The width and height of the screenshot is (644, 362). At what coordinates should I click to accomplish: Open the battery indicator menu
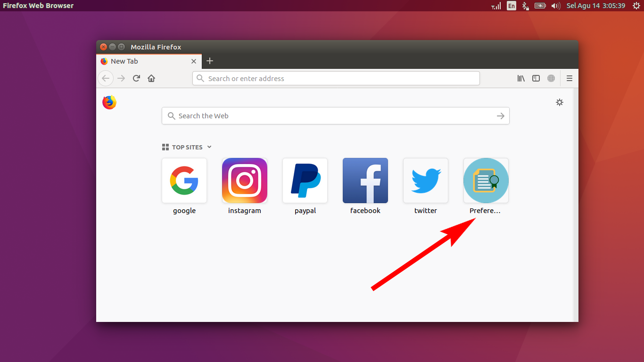[x=540, y=6]
